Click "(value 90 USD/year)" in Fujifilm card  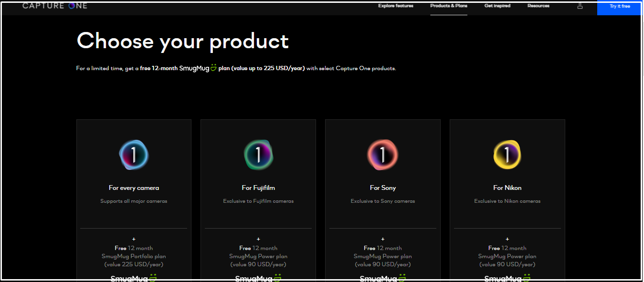click(x=258, y=265)
